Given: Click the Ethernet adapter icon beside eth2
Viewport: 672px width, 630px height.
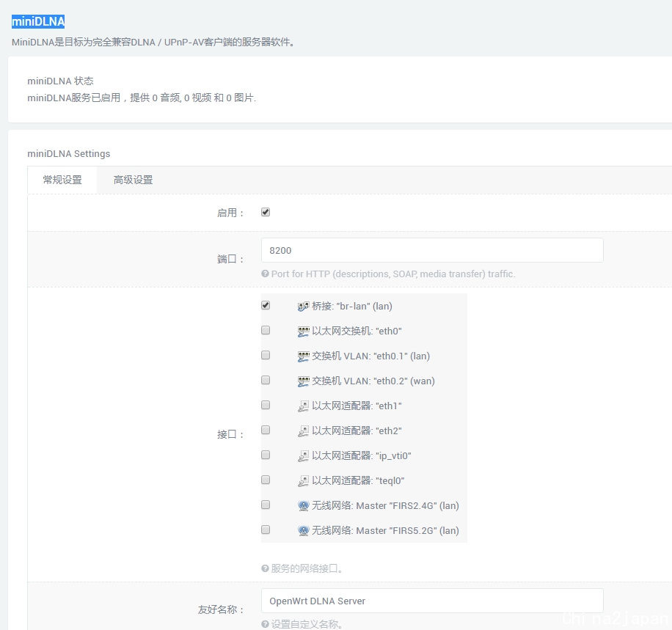Looking at the screenshot, I should [x=303, y=431].
